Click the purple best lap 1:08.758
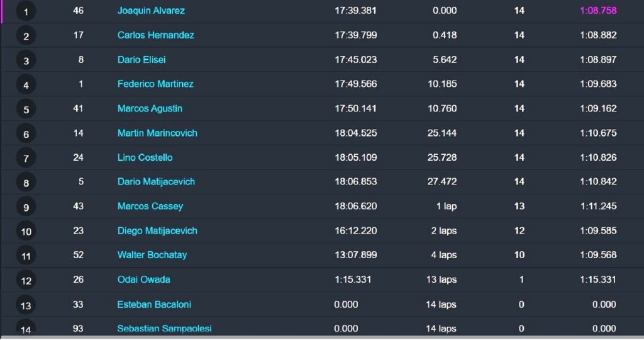 click(x=598, y=11)
